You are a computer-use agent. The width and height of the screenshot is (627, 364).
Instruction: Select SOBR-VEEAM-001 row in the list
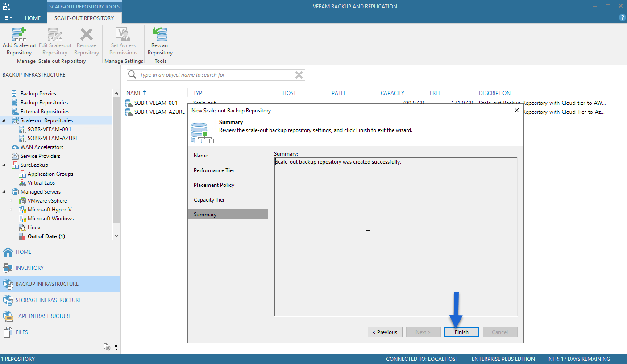(x=156, y=103)
